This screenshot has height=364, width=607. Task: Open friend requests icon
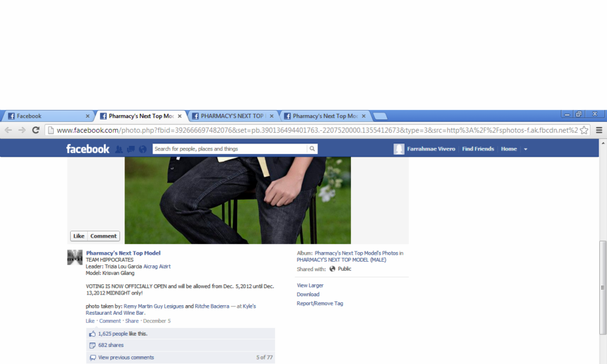tap(119, 149)
